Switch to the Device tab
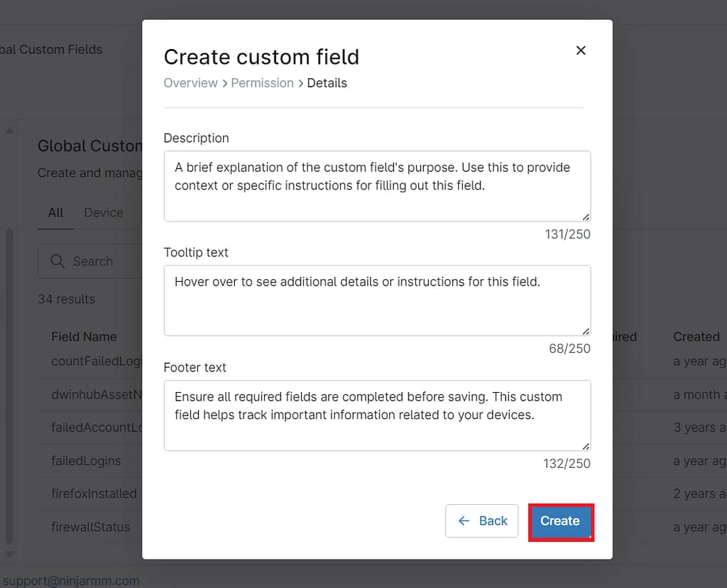The width and height of the screenshot is (727, 588). coord(104,212)
